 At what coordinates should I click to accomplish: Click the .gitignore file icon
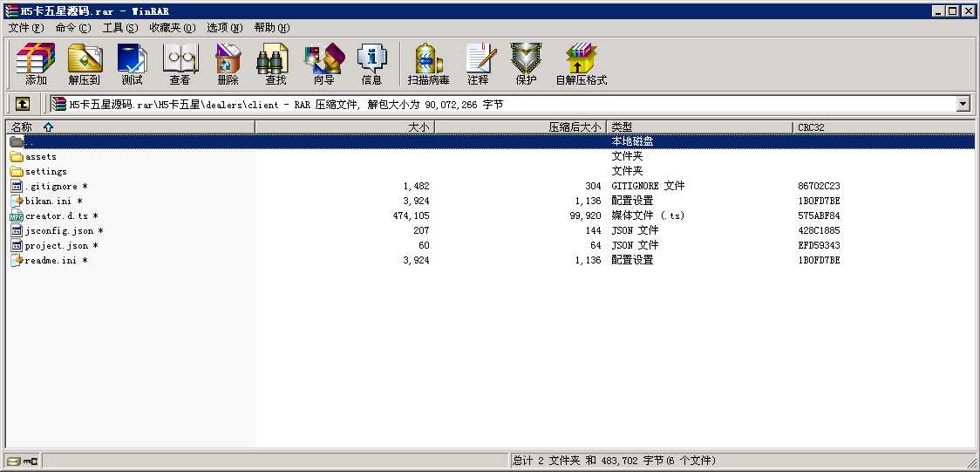pos(17,187)
